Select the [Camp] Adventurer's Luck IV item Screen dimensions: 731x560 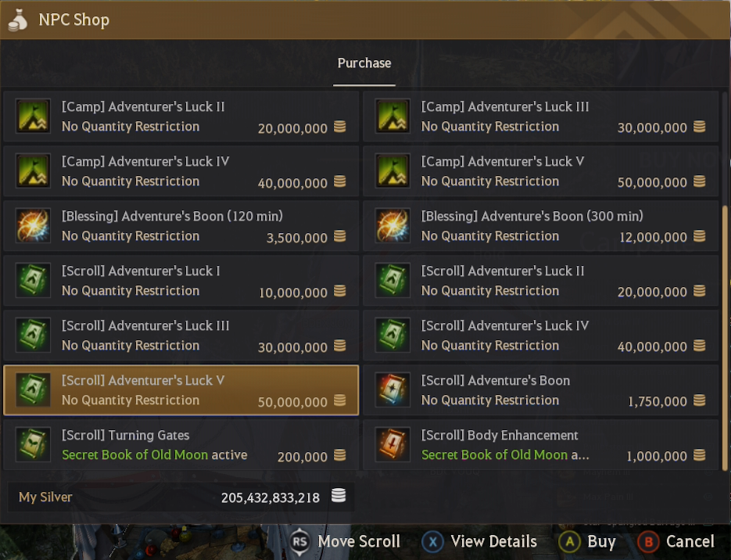click(x=181, y=171)
